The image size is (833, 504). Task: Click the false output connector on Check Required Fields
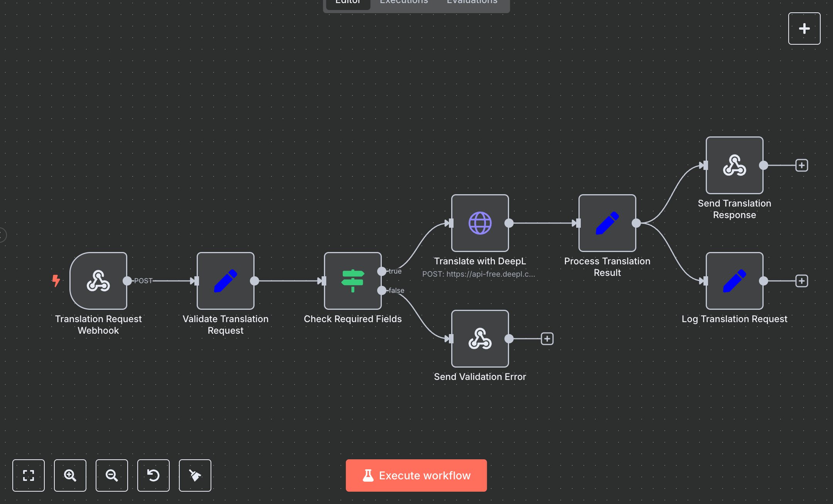click(382, 290)
